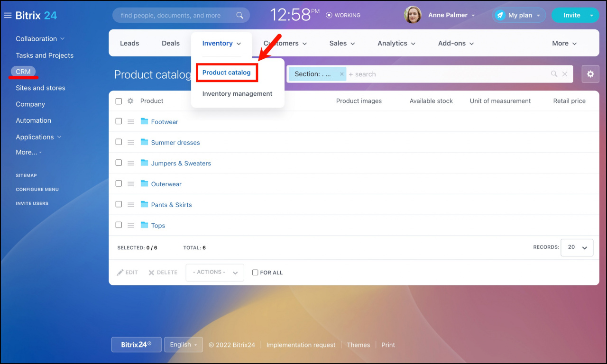607x364 pixels.
Task: Click the Bitrix24 footer logo button
Action: click(137, 345)
